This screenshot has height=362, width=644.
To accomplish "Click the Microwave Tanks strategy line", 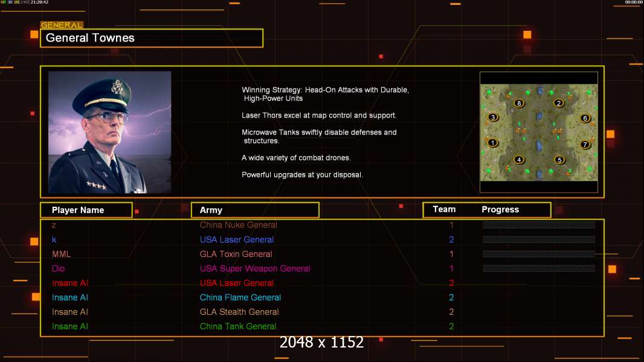I will point(319,136).
